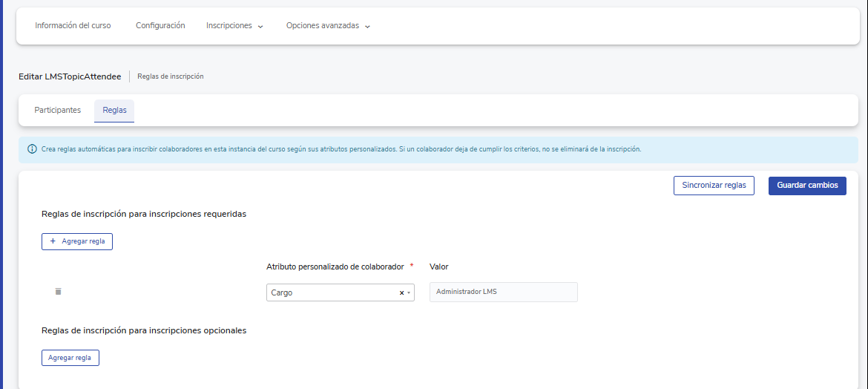Save with the Guardar cambios button

click(x=807, y=186)
